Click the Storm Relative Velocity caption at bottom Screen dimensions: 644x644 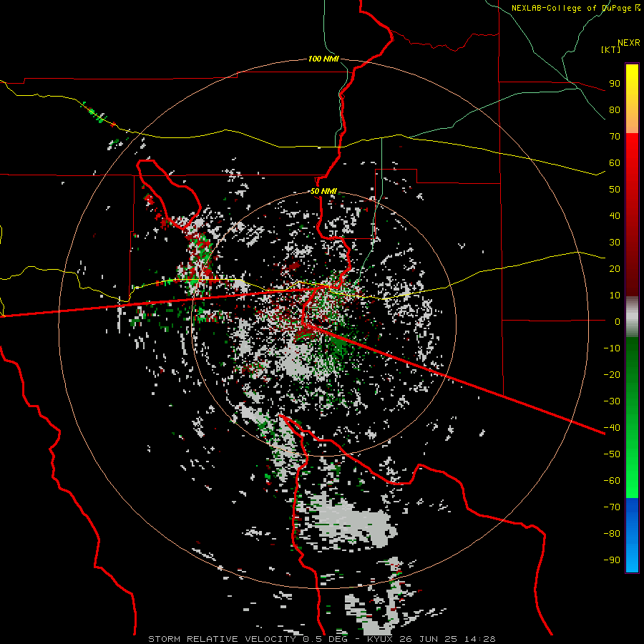(x=321, y=639)
